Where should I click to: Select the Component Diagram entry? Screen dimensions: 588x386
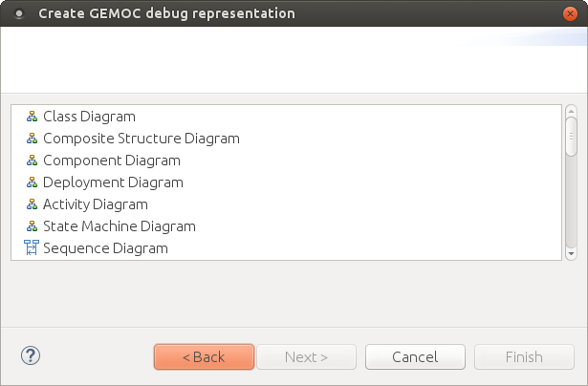point(111,161)
